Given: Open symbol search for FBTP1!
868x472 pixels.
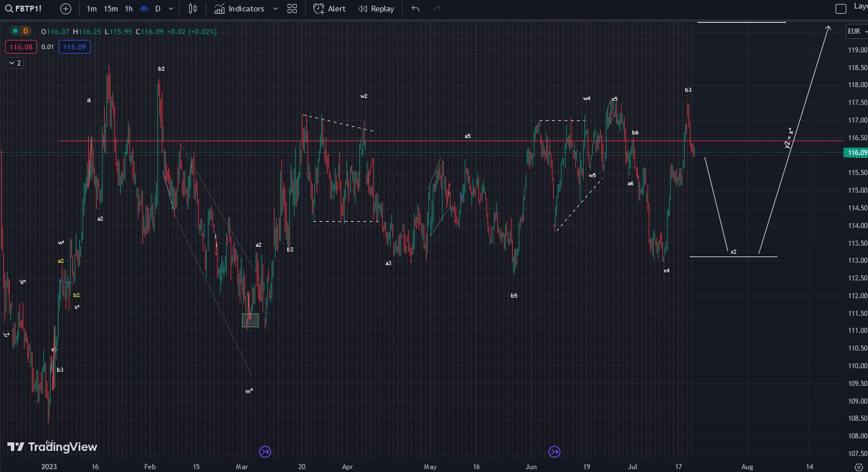Looking at the screenshot, I should [x=23, y=9].
